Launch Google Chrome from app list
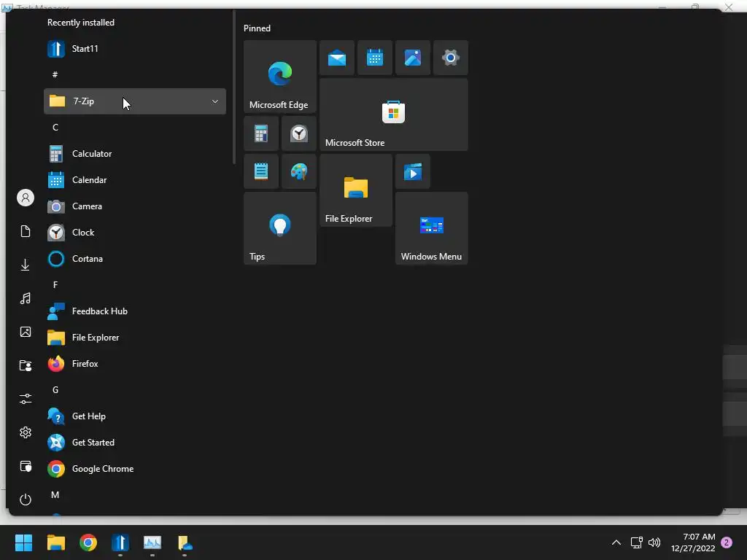The image size is (747, 560). (135, 469)
